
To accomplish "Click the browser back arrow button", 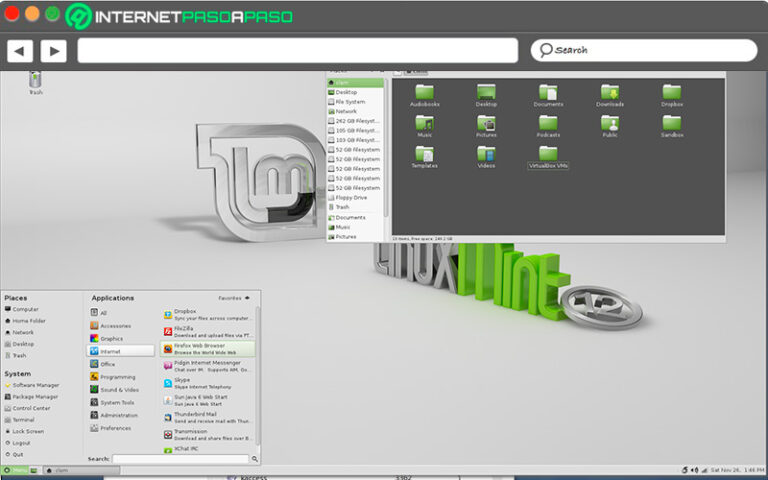I will click(20, 50).
